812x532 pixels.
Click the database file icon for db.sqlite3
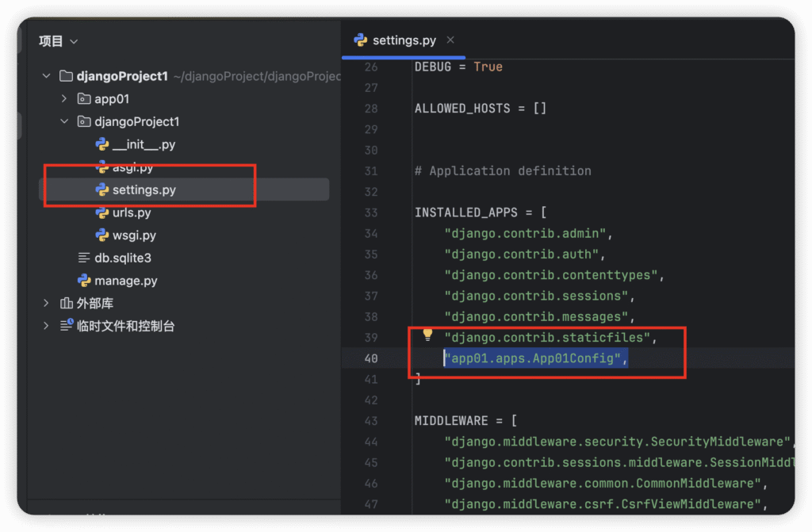[83, 258]
